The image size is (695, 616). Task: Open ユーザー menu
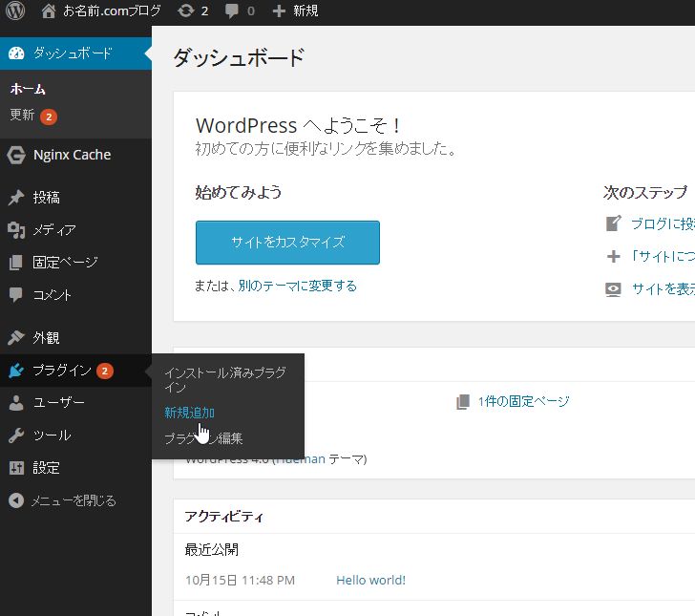pyautogui.click(x=59, y=403)
